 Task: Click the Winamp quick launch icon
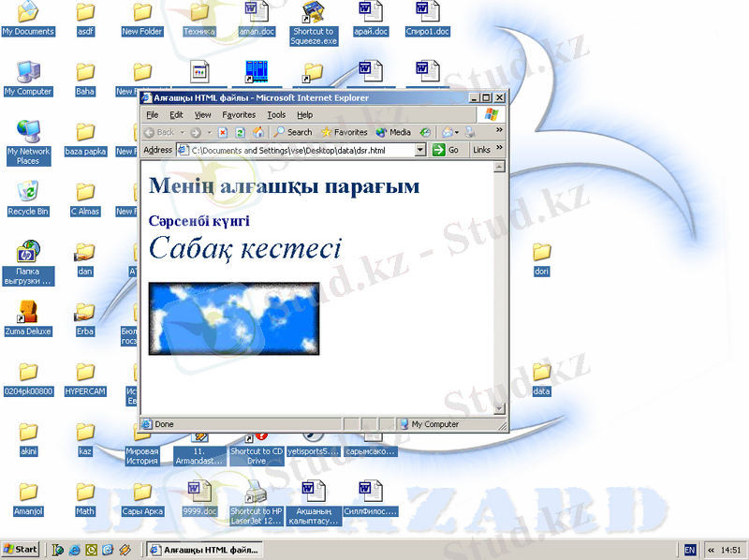125,550
